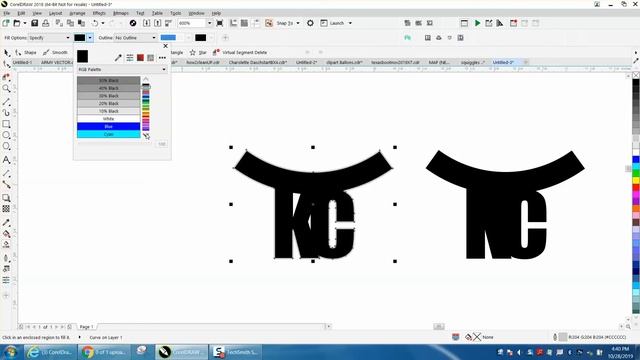640x360 pixels.
Task: Click the Windows Start button
Action: click(11, 352)
